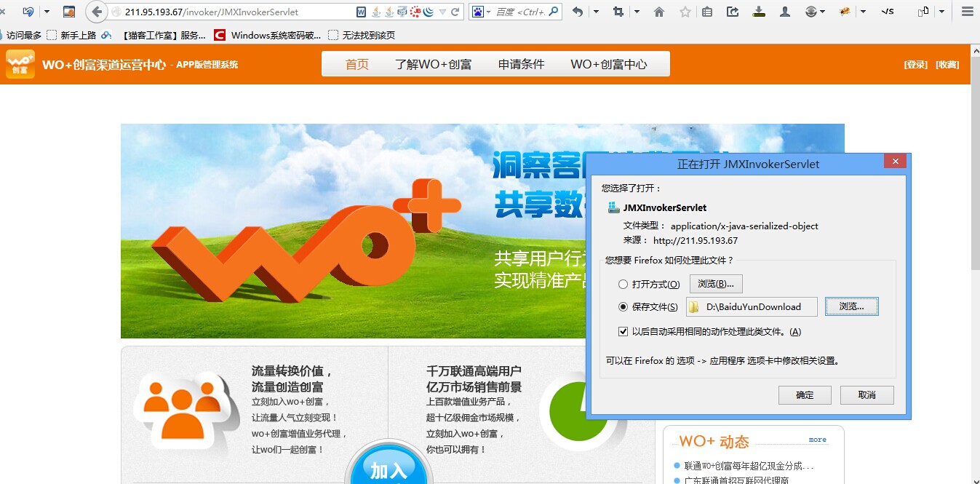
Task: Go to the browser home page icon
Action: tap(659, 12)
